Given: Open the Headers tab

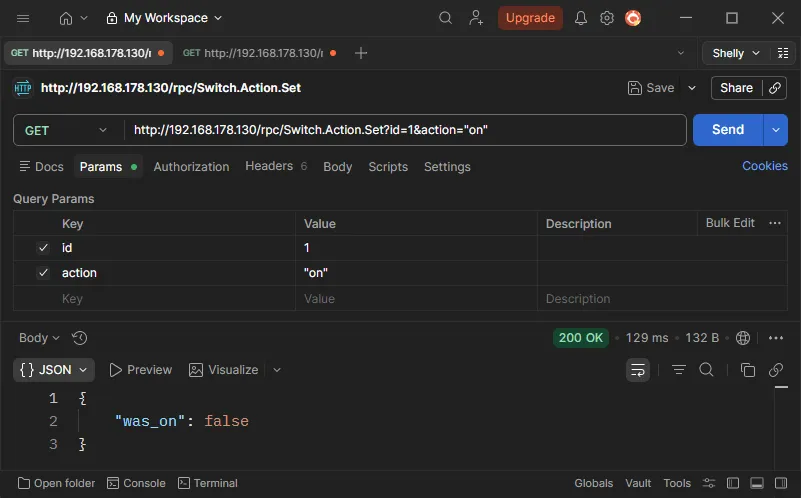Looking at the screenshot, I should point(269,167).
